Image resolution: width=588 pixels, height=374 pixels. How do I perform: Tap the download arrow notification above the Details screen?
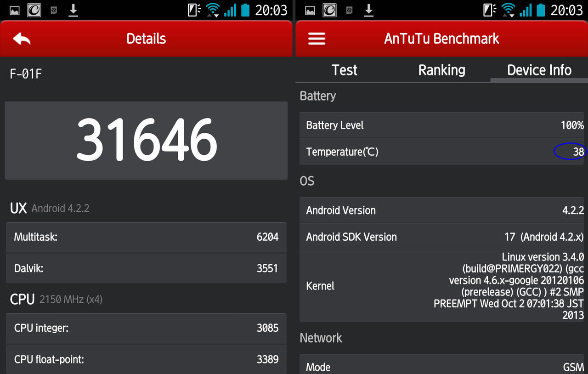[73, 10]
